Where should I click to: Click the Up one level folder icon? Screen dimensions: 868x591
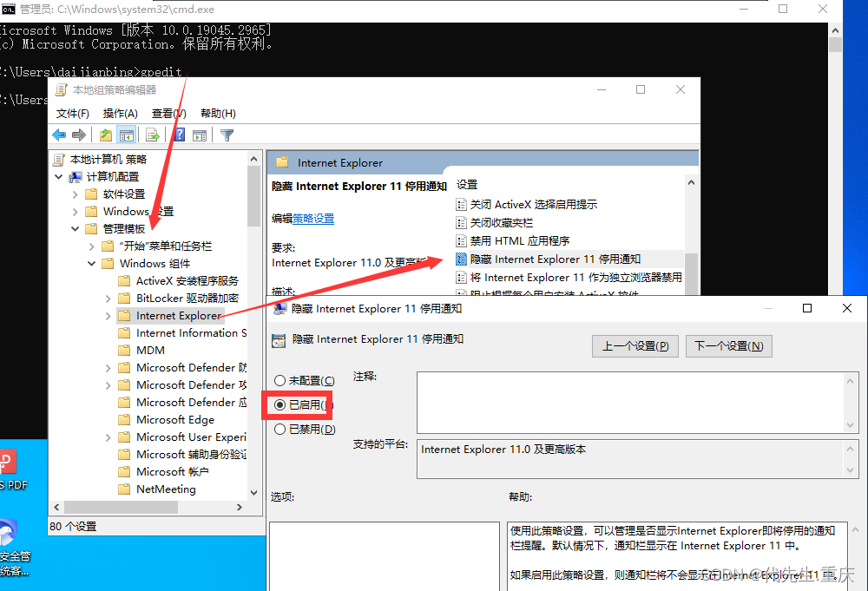point(105,135)
